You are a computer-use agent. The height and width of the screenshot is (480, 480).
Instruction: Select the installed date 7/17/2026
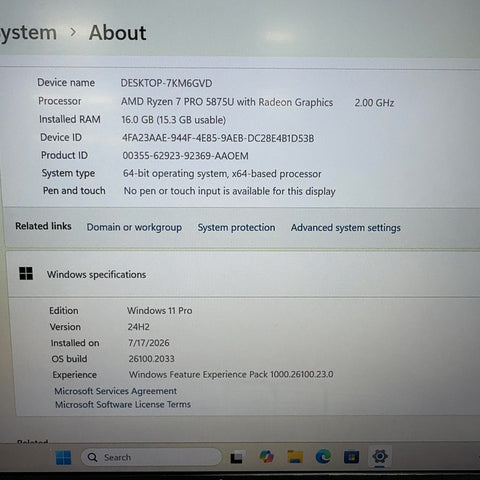tap(149, 343)
